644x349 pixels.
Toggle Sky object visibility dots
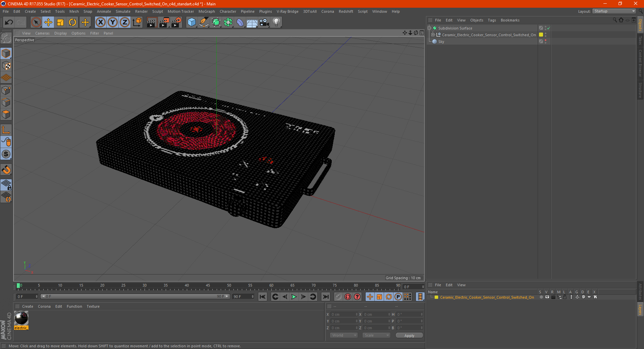coord(546,42)
